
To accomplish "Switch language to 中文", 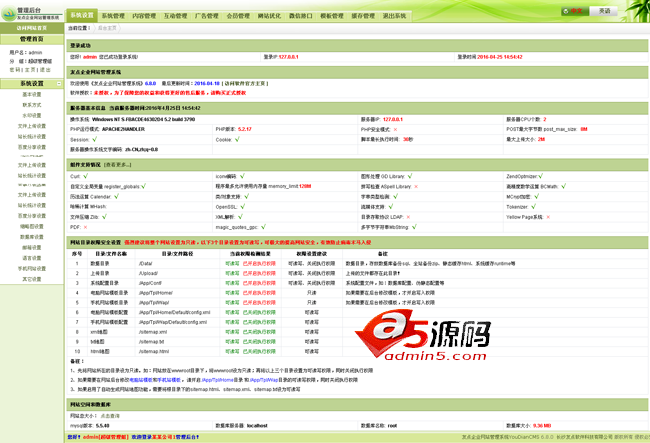I will point(576,11).
